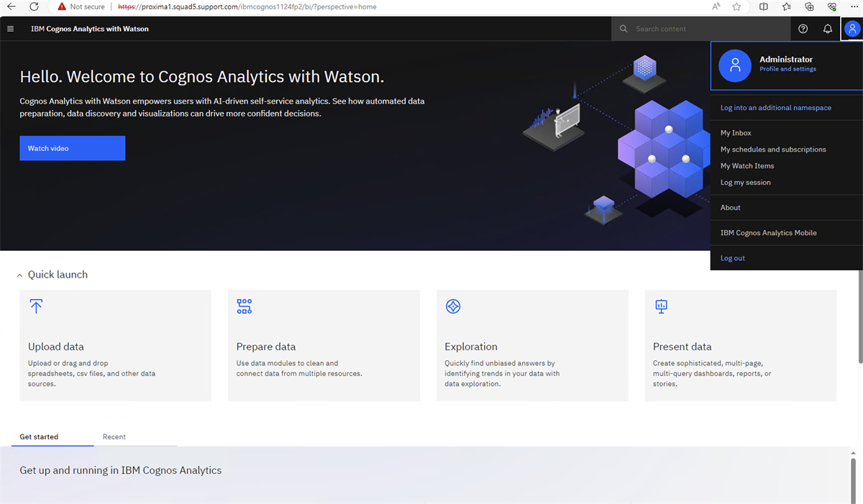Select the Upload data arrow icon

pos(36,306)
